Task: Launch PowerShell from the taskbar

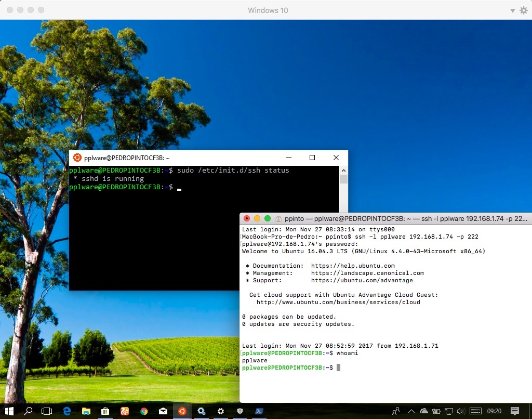Action: coord(259,411)
